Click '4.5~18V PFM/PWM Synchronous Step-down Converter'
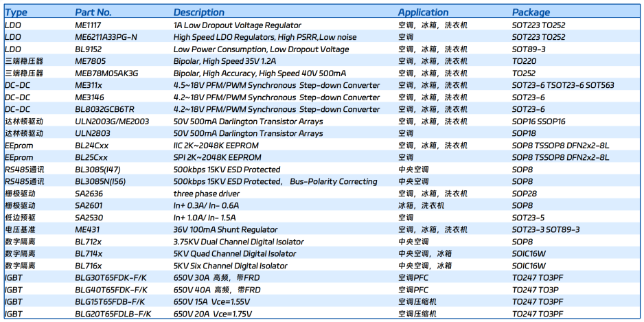This screenshot has width=644, height=322. pyautogui.click(x=277, y=85)
